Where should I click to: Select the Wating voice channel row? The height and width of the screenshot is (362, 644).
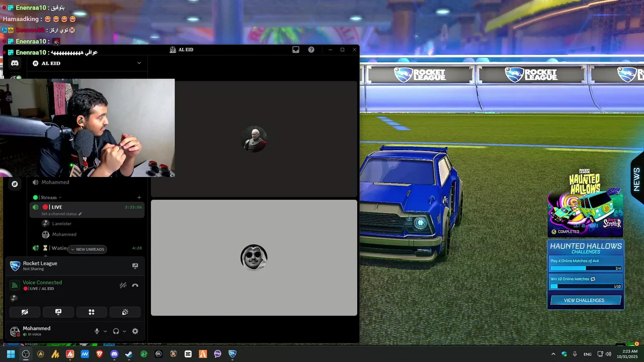87,248
